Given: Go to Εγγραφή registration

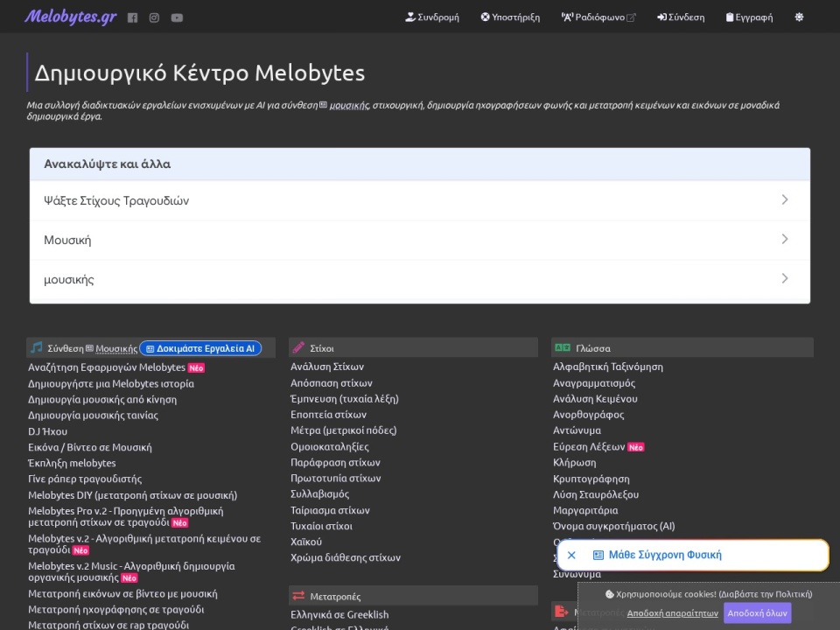Looking at the screenshot, I should pos(749,17).
